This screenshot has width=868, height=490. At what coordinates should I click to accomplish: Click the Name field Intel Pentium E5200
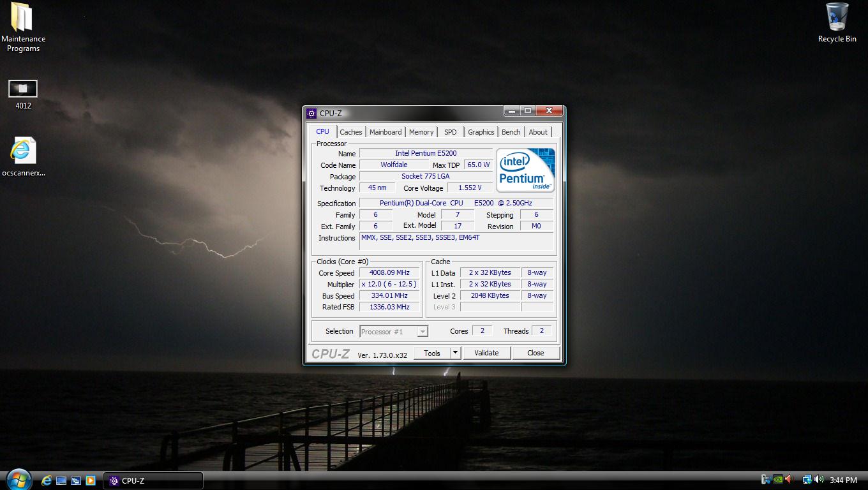(x=426, y=153)
